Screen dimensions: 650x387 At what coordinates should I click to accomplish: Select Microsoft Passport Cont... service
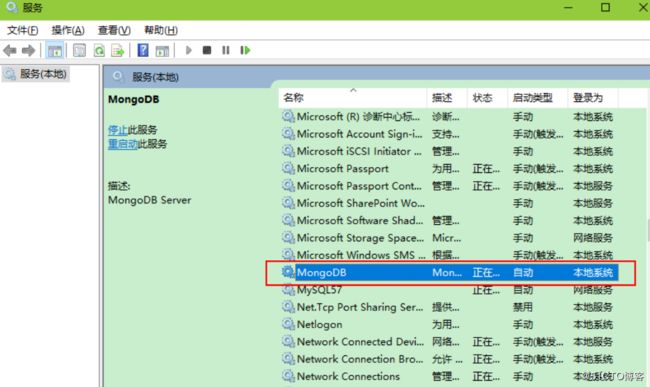tap(450, 186)
